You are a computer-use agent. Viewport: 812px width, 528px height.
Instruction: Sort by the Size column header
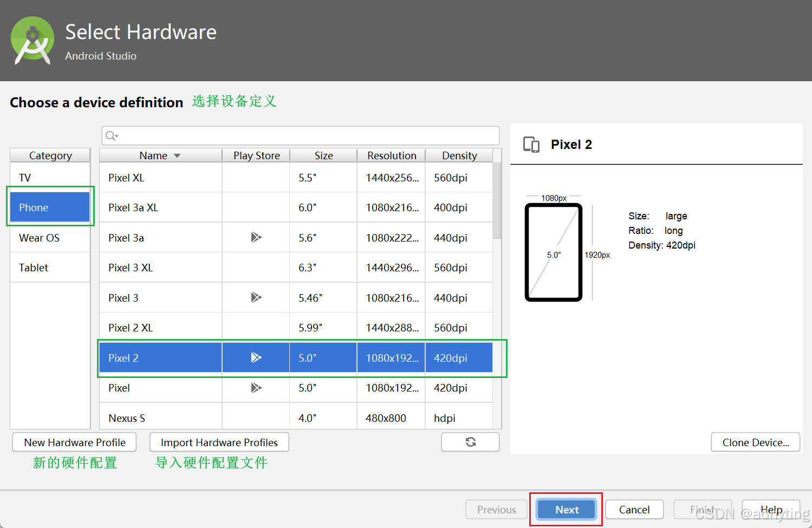(x=323, y=155)
